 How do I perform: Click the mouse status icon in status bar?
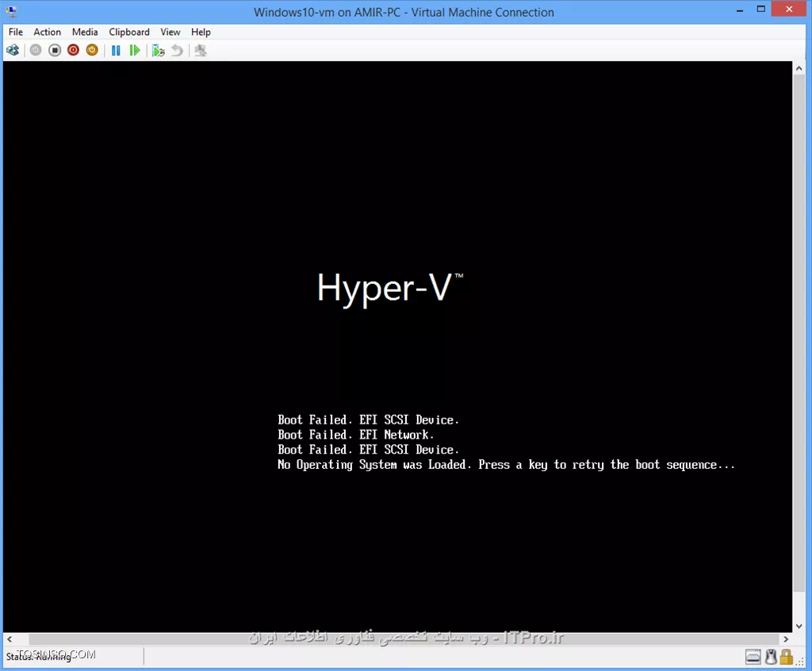coord(771,657)
